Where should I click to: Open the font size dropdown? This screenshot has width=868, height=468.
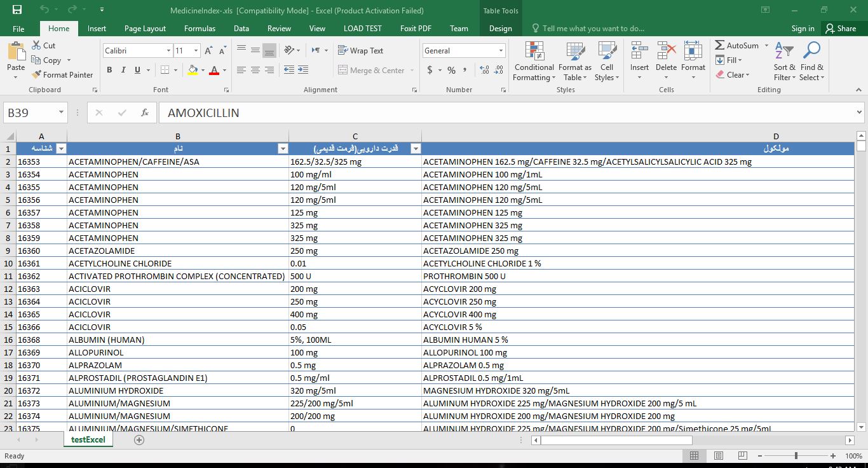(196, 51)
